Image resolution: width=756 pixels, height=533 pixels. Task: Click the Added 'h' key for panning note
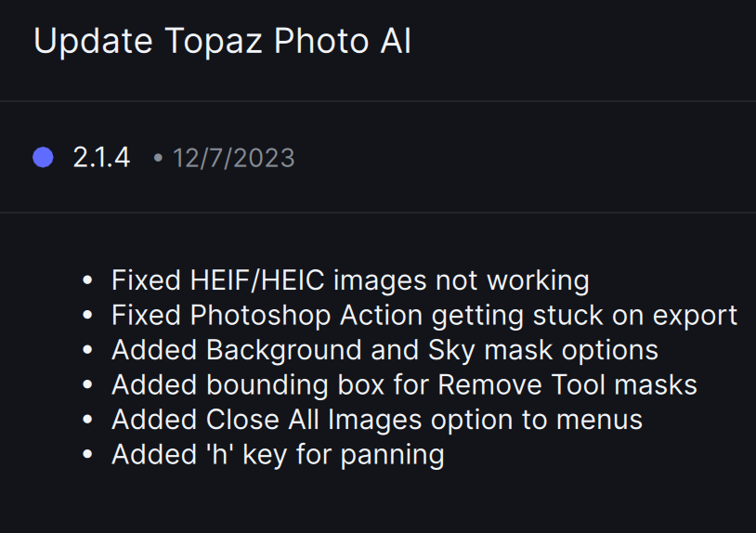pyautogui.click(x=278, y=455)
